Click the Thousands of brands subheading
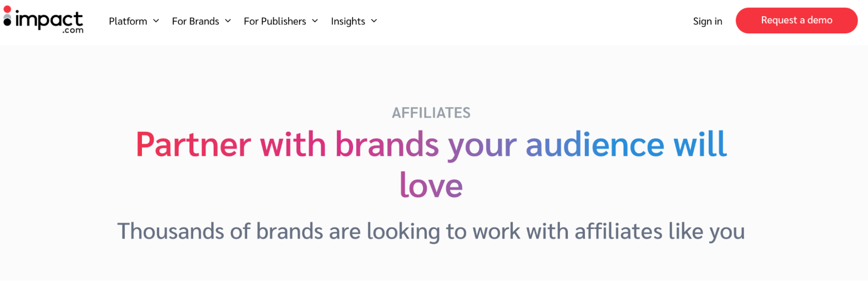868x281 pixels. 431,231
